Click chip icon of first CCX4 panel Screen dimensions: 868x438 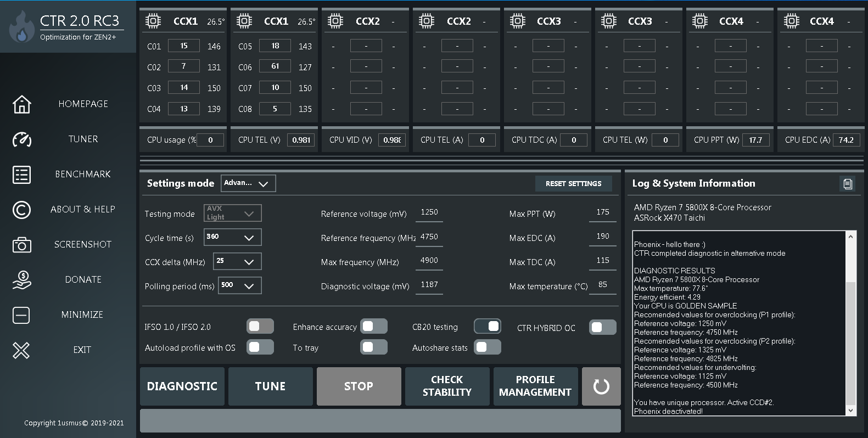[699, 21]
